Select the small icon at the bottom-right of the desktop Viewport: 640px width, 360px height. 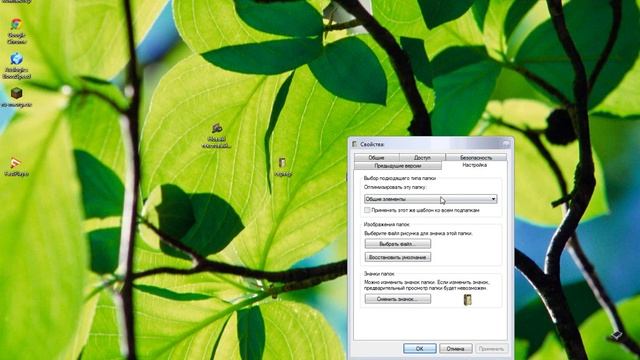616,335
